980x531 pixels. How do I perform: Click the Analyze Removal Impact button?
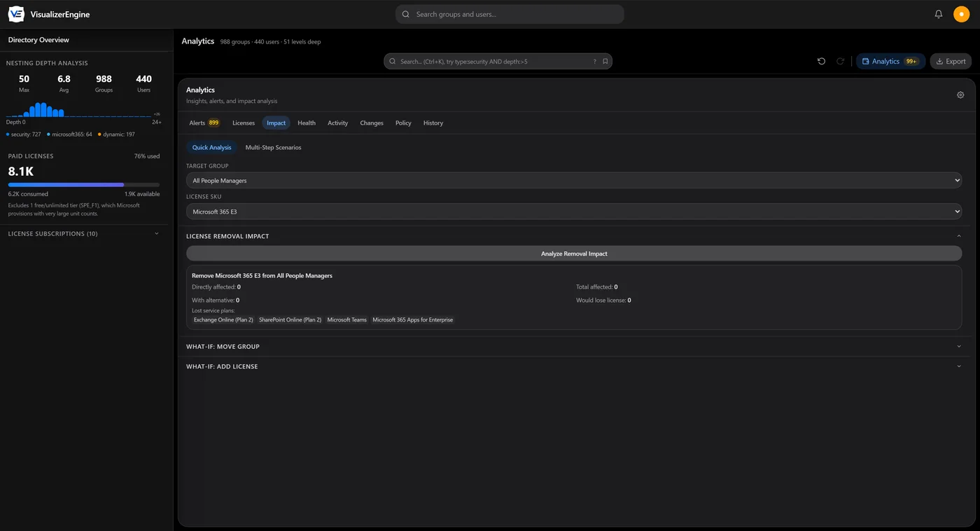(574, 254)
